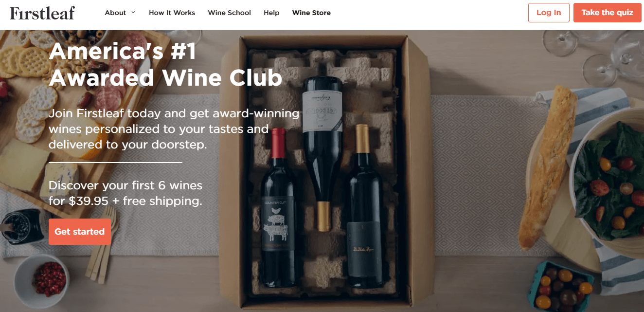Open the Help page
The height and width of the screenshot is (312, 644).
click(x=271, y=13)
